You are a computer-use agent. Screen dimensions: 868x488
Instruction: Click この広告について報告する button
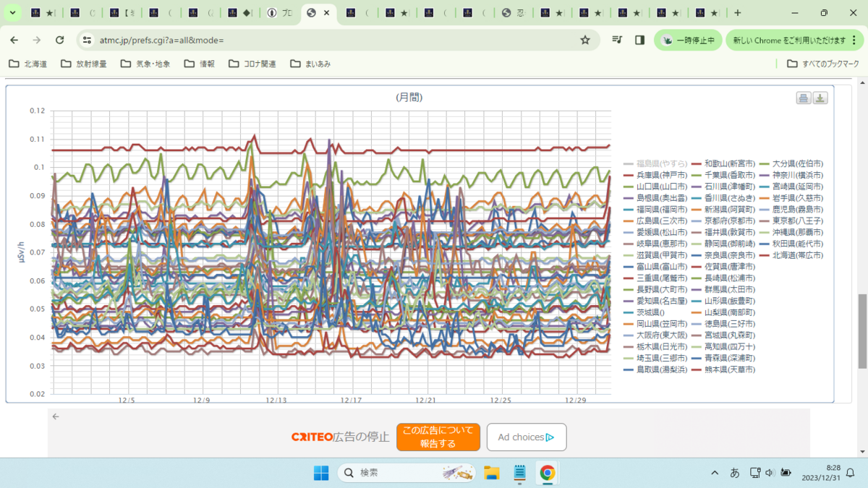(x=438, y=437)
